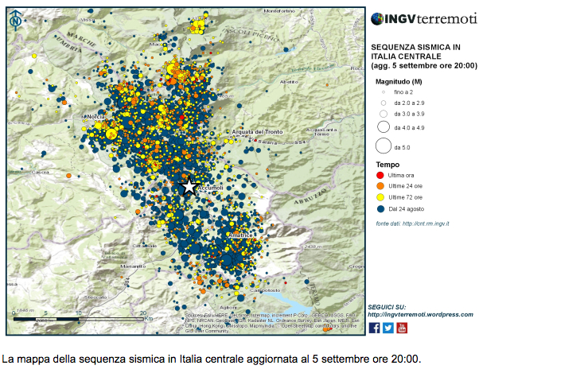Click the 'da 4.0 a 4.9' circle symbol
The image size is (588, 377).
click(383, 126)
